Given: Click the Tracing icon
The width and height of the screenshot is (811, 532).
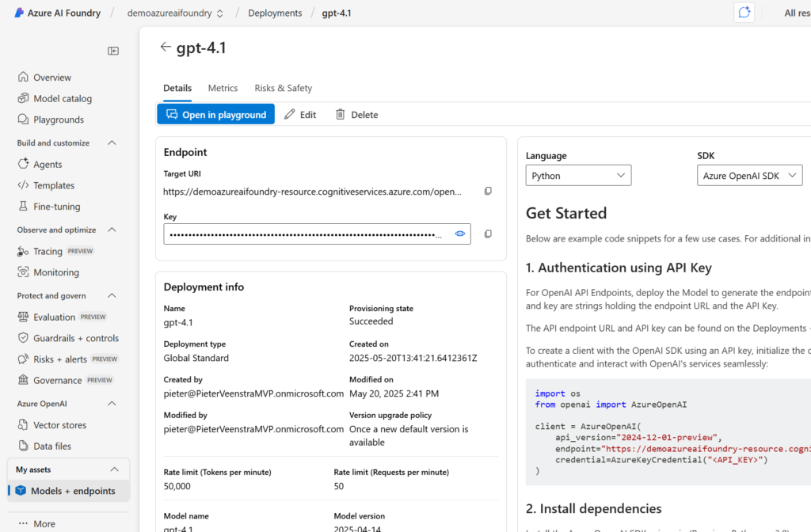Looking at the screenshot, I should [x=23, y=251].
